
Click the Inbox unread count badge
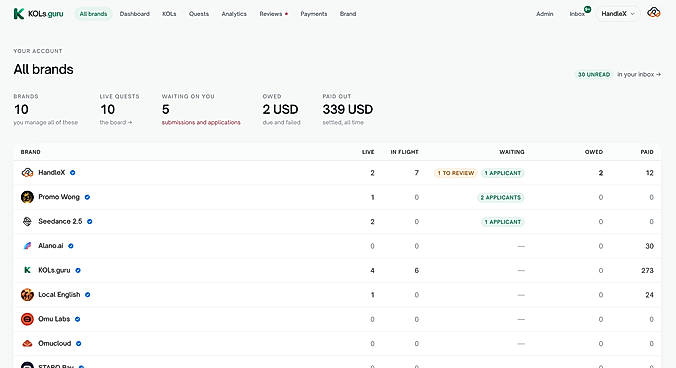tap(587, 9)
